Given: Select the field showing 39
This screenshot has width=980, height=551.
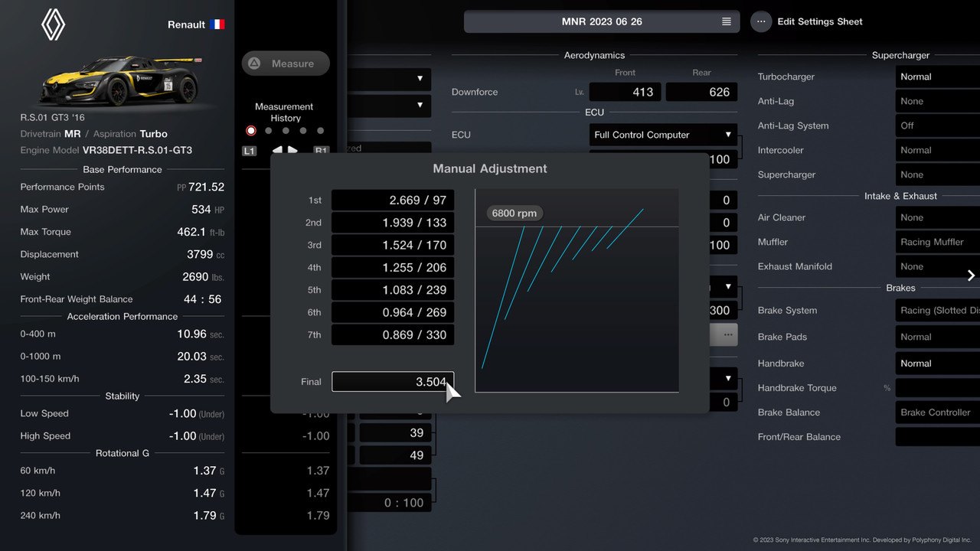Looking at the screenshot, I should pos(395,433).
